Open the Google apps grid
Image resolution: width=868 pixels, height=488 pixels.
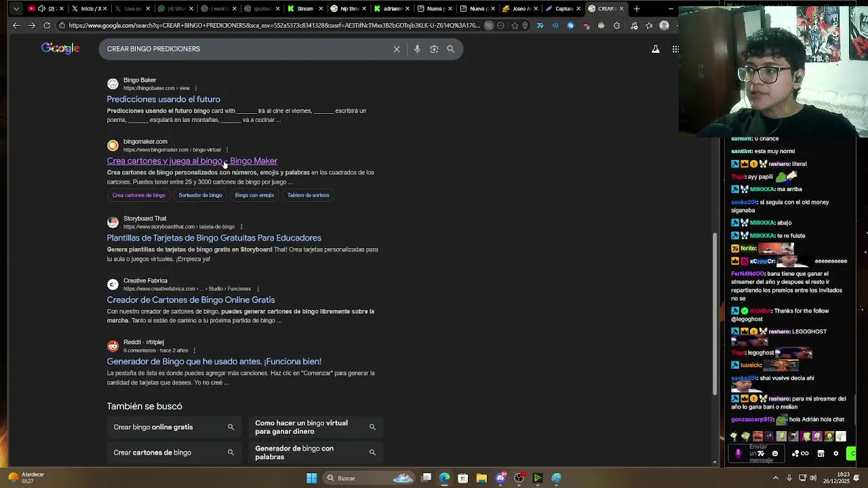coord(675,49)
